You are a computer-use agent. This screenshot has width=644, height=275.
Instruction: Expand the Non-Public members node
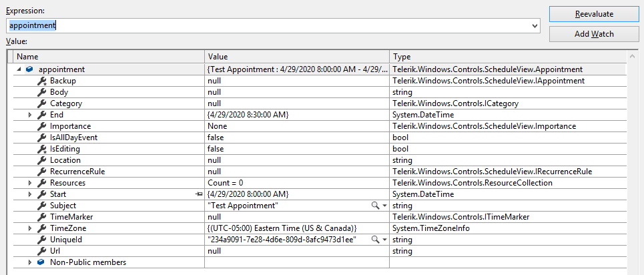pos(30,262)
